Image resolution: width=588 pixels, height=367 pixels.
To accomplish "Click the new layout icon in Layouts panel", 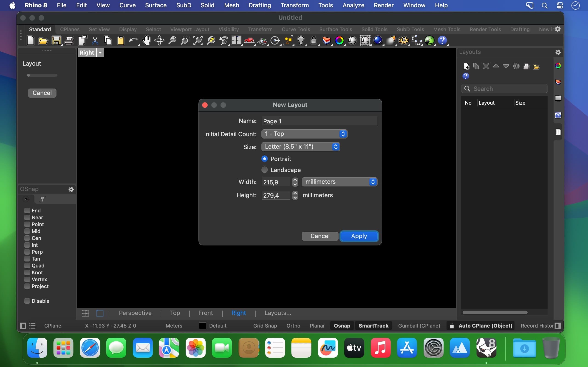I will pos(466,66).
